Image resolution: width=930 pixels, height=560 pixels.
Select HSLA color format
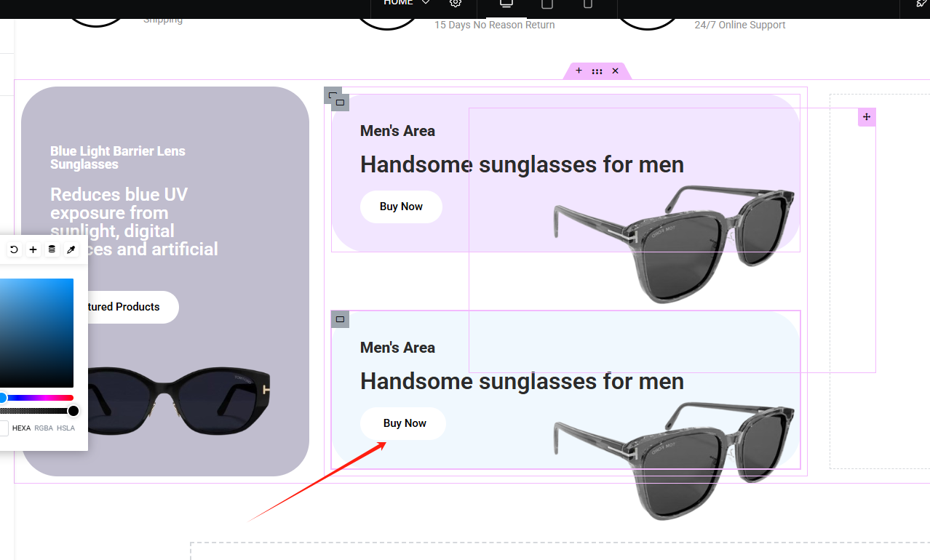point(65,428)
